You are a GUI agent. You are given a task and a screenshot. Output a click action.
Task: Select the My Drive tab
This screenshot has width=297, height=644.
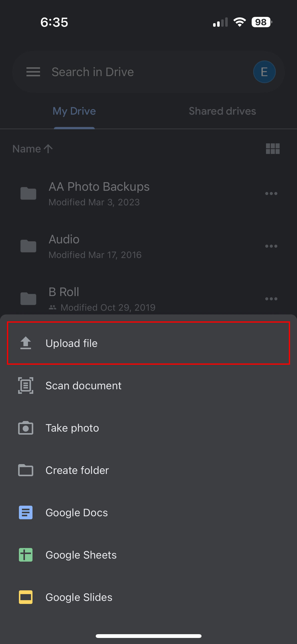tap(74, 111)
